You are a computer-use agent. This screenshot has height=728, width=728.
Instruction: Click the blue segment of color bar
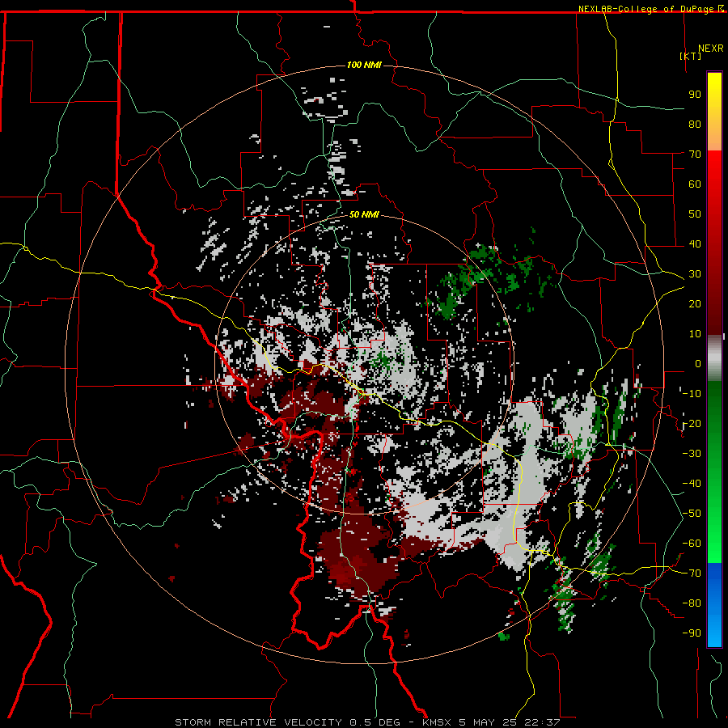(714, 604)
